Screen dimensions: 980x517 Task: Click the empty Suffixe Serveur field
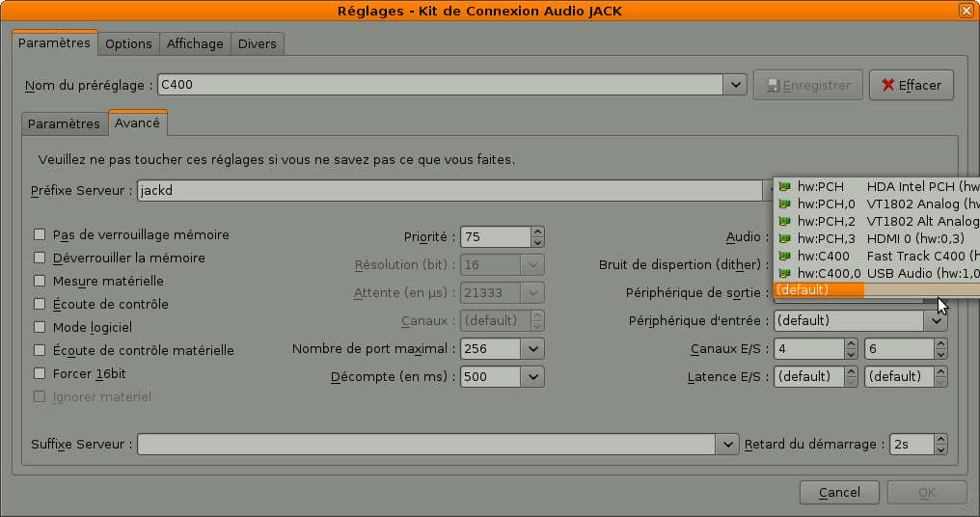click(x=427, y=445)
